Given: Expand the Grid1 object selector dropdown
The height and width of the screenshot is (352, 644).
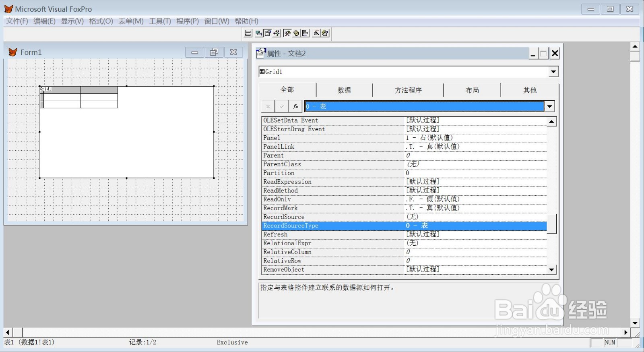Looking at the screenshot, I should pos(553,72).
